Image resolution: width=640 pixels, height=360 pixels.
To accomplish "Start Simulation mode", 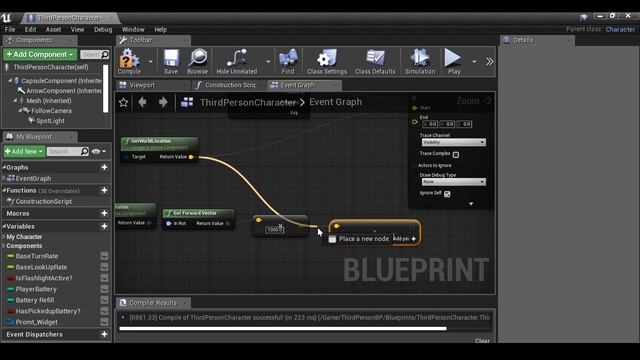I will pyautogui.click(x=420, y=61).
